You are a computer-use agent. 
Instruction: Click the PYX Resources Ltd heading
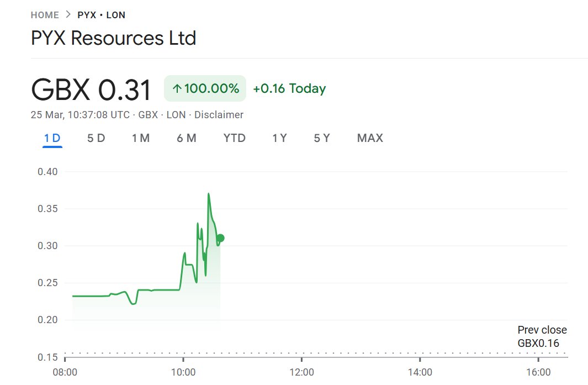(x=113, y=39)
